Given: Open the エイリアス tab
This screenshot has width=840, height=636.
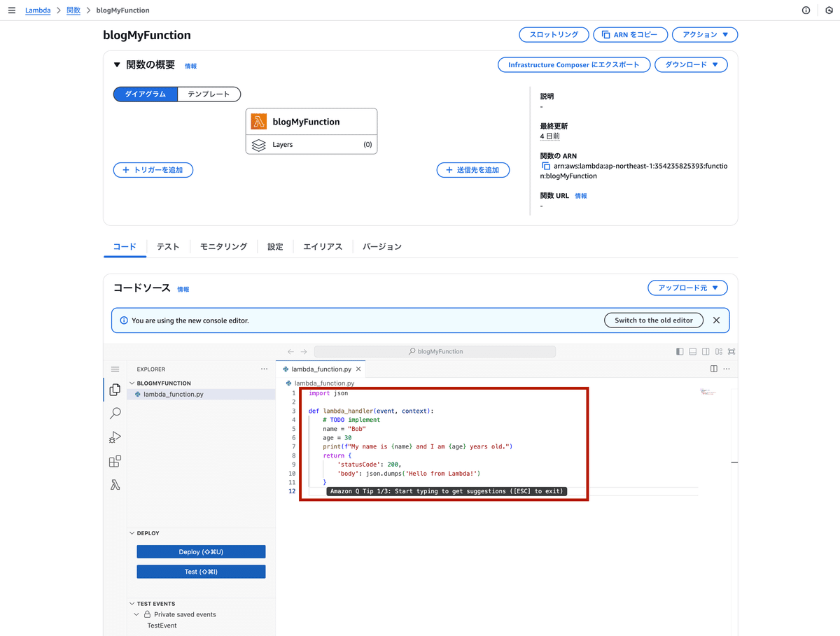Looking at the screenshot, I should [323, 246].
